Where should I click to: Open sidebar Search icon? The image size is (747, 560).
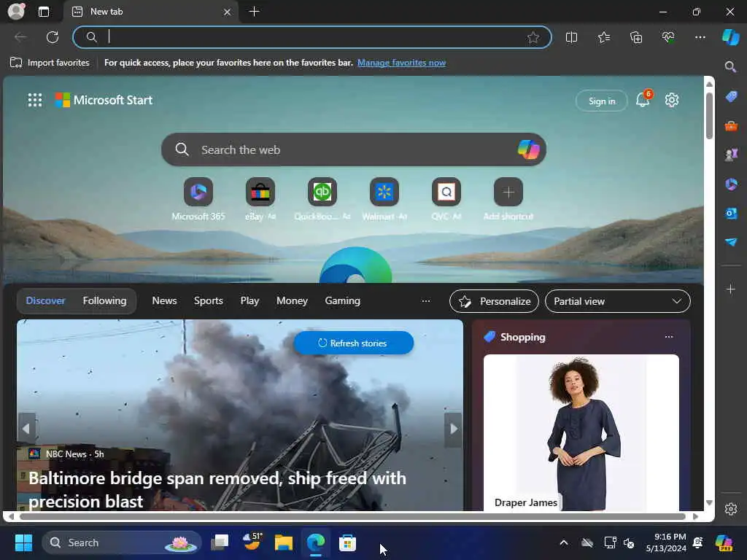click(x=731, y=66)
